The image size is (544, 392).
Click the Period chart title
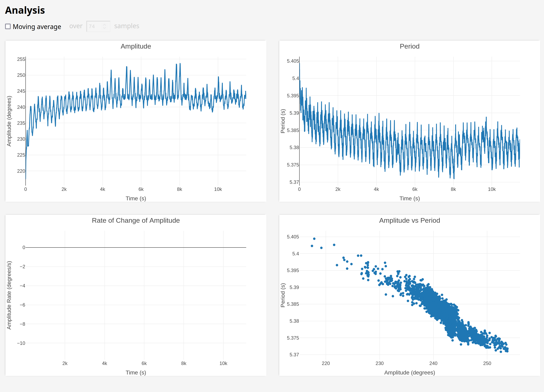point(410,46)
